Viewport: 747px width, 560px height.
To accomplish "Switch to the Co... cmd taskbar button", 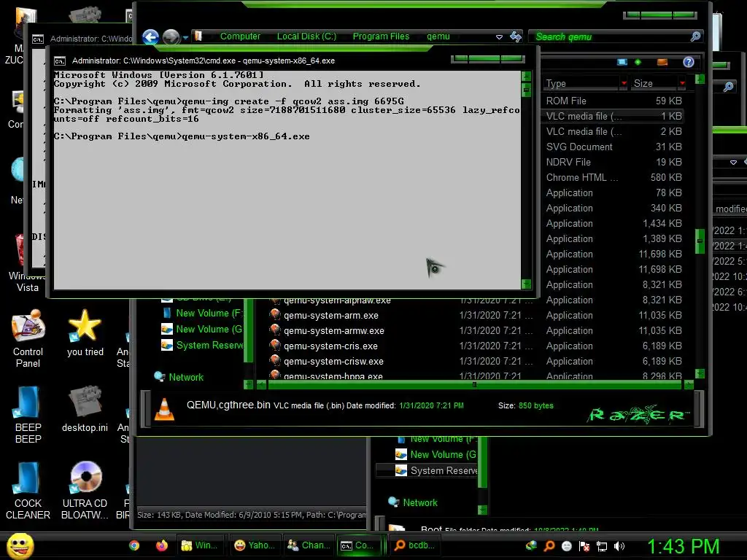I will [360, 545].
